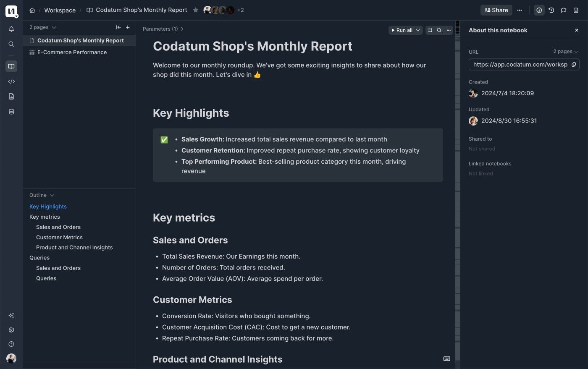Toggle the star favorite for this notebook
Screen dimensions: 588x369
click(196, 10)
